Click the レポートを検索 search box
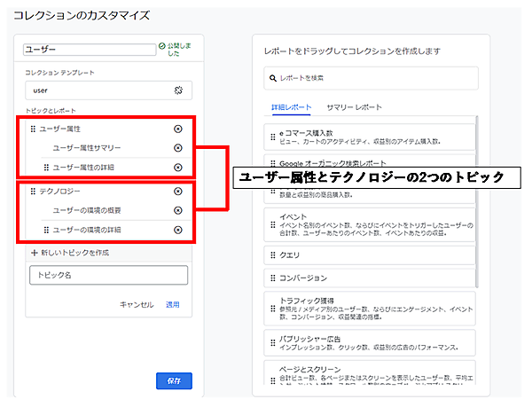Screen dimensions: 532x407 377,78
